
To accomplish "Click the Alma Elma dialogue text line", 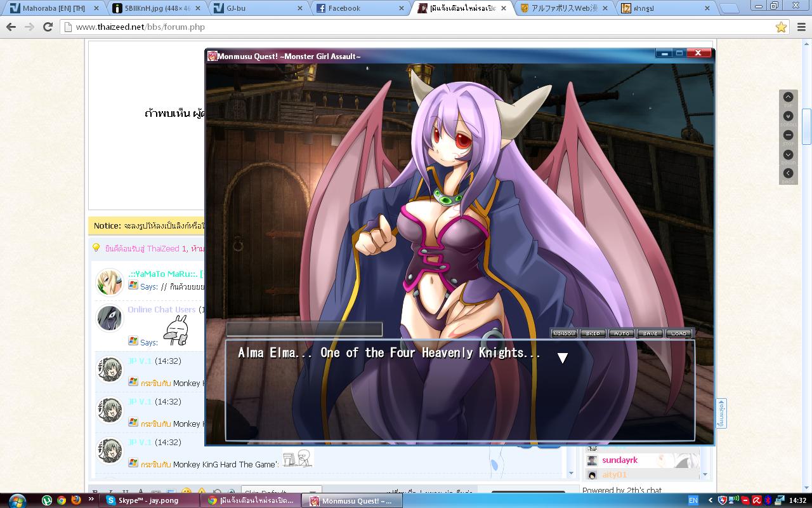I will tap(389, 353).
